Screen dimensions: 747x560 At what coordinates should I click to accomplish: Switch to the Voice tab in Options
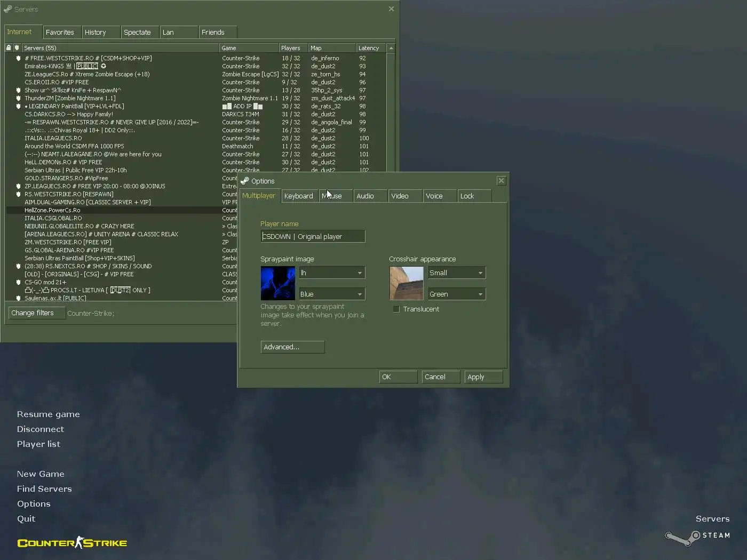click(x=440, y=196)
